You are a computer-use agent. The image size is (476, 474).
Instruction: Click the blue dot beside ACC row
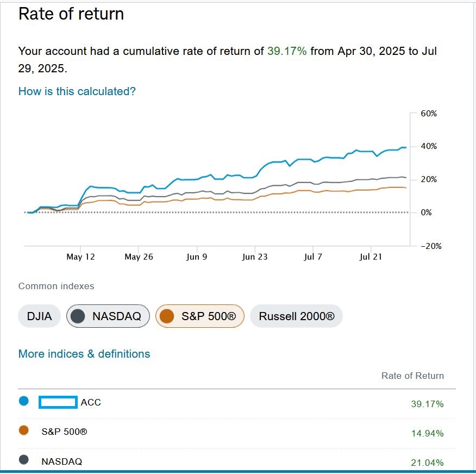[x=24, y=401]
